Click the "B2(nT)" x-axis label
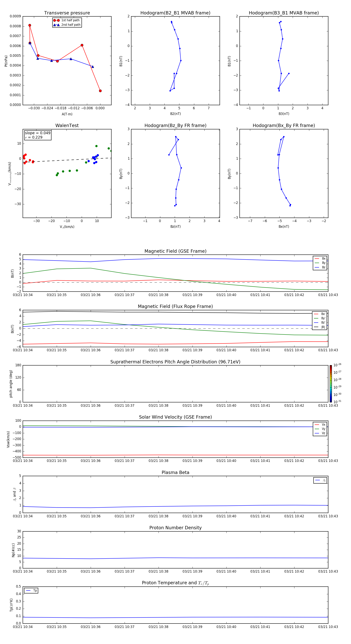Screen dimensions: 351x644 tap(175, 114)
